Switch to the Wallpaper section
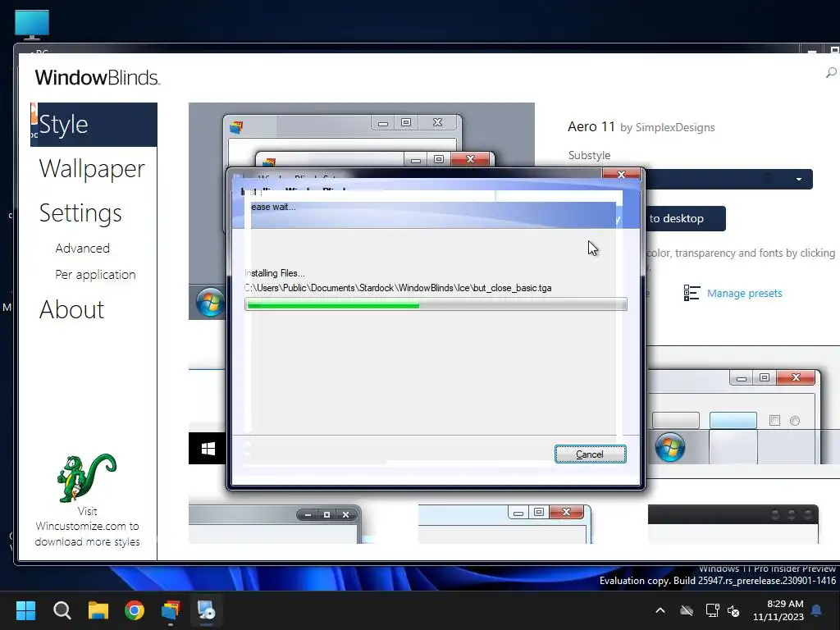The width and height of the screenshot is (840, 630). tap(92, 169)
